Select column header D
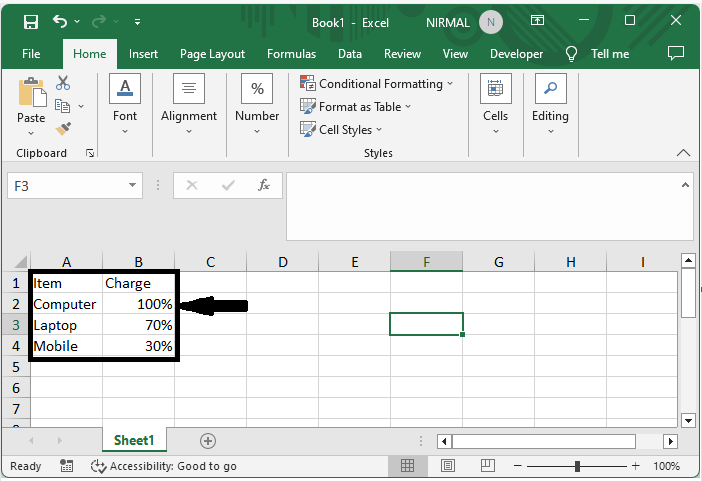The image size is (702, 481). pyautogui.click(x=283, y=262)
